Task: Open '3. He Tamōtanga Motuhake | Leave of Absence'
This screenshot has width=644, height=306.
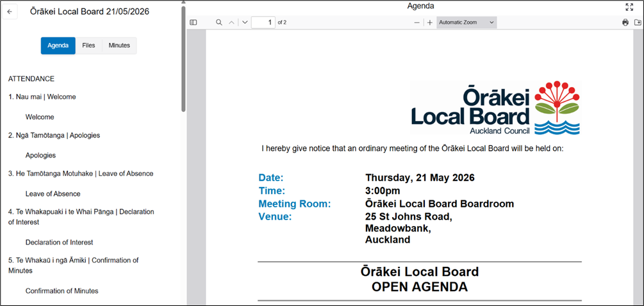Action: click(81, 173)
